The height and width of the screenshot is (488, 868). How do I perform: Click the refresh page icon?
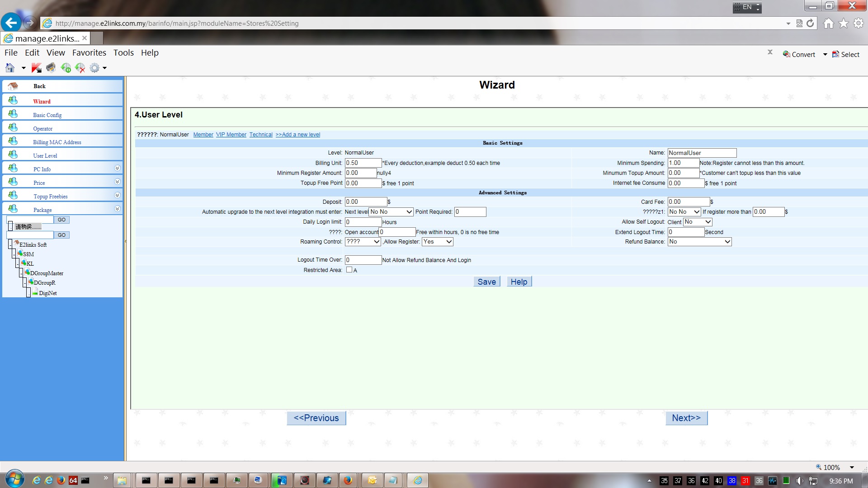(x=811, y=23)
